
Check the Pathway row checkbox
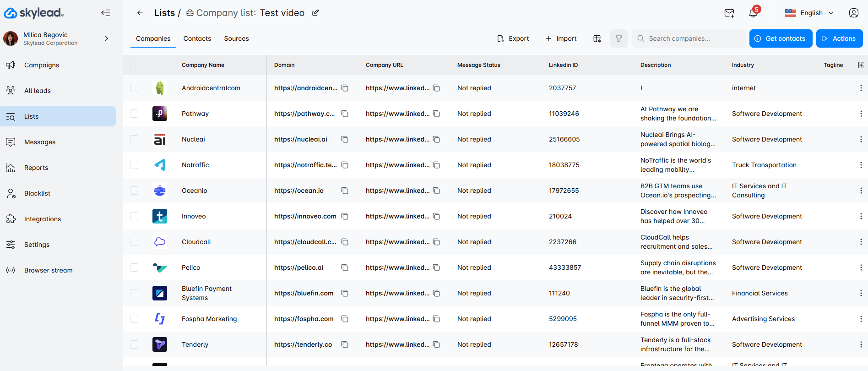(134, 114)
